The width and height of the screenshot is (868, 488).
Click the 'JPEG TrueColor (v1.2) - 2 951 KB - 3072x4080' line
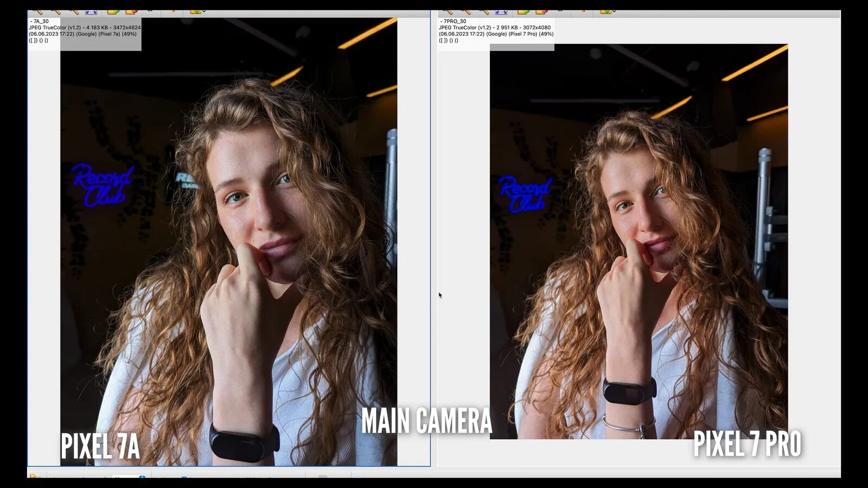495,28
